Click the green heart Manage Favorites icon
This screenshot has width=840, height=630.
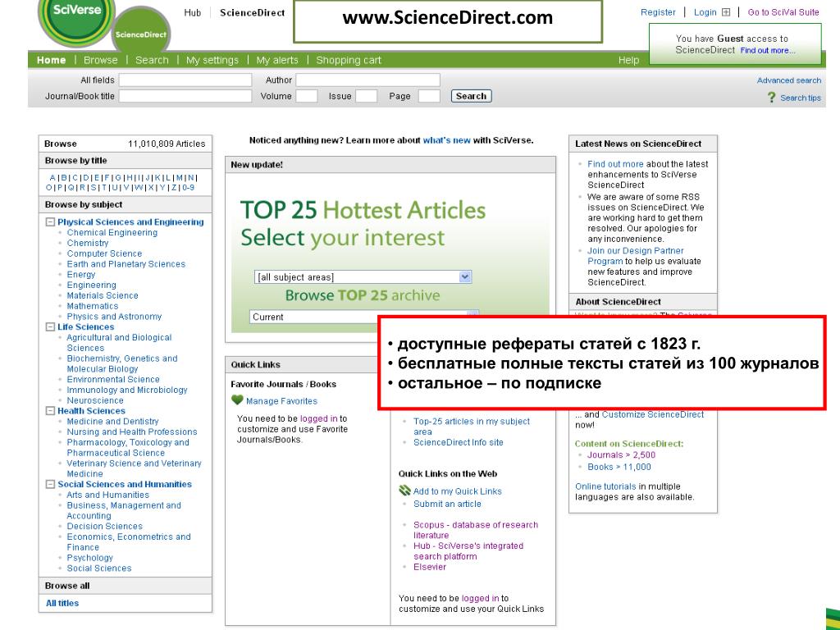pos(237,399)
